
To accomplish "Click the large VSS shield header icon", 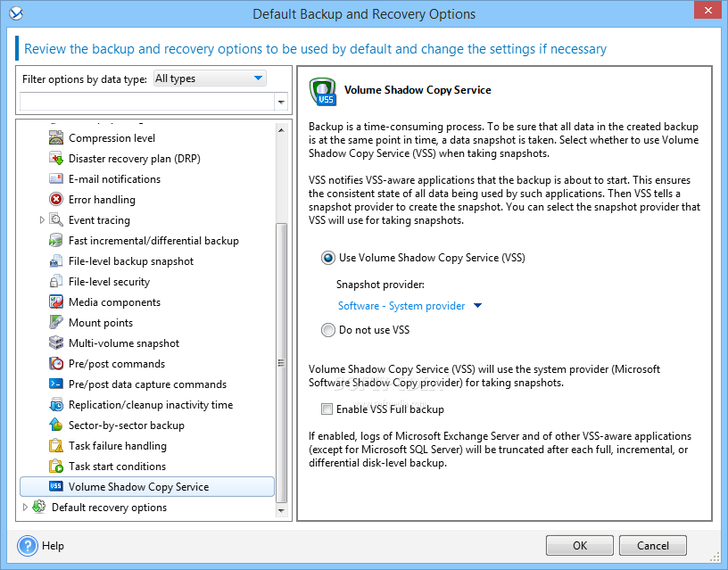I will [323, 92].
